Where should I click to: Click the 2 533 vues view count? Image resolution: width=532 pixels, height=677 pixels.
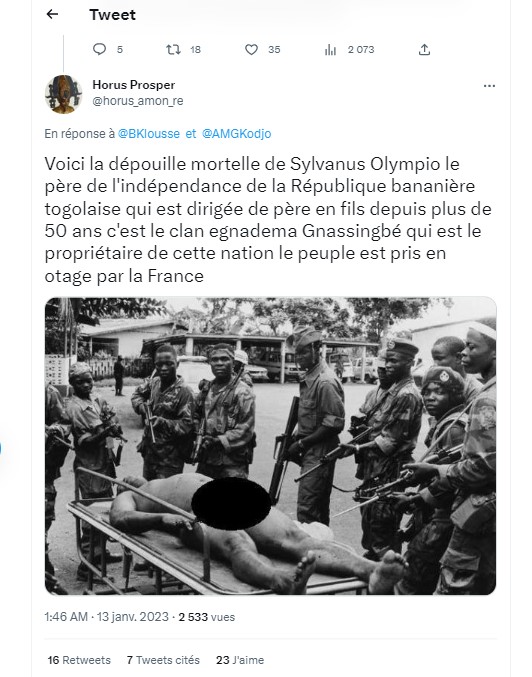pyautogui.click(x=206, y=617)
